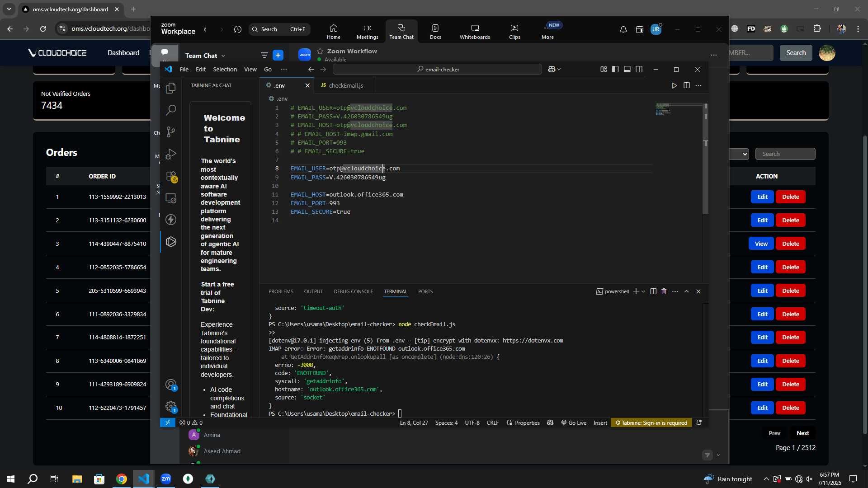Close the terminal panel
Screen dimensions: 868x488
click(698, 291)
